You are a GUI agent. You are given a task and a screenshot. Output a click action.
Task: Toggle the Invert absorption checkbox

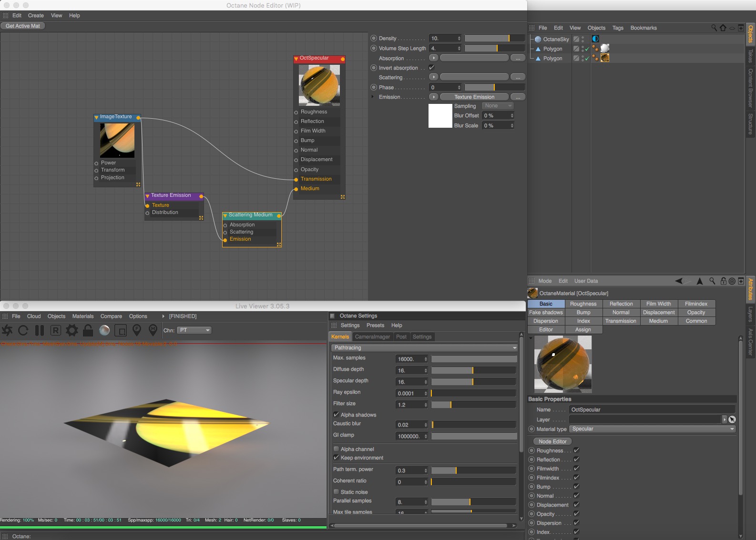pyautogui.click(x=431, y=68)
